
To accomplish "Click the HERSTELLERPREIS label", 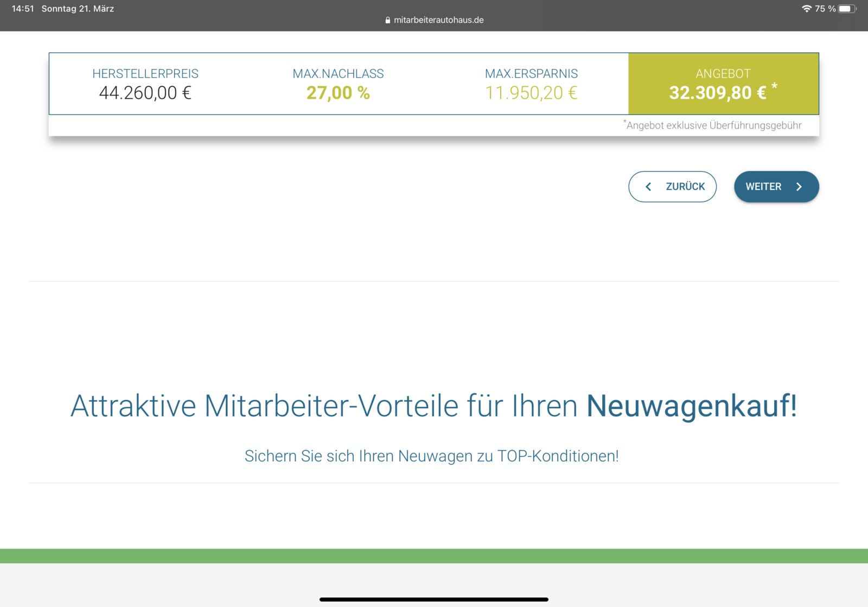I will click(145, 73).
